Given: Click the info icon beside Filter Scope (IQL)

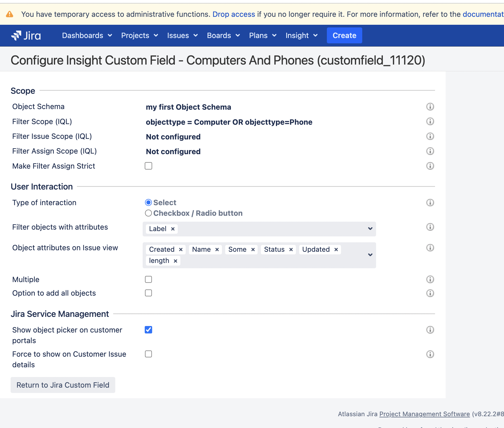Looking at the screenshot, I should pyautogui.click(x=430, y=121).
